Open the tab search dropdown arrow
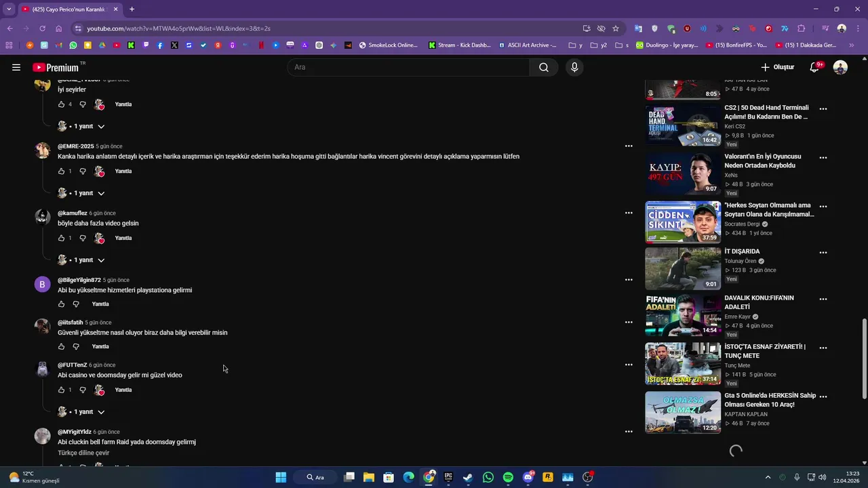This screenshot has height=488, width=868. pyautogui.click(x=8, y=9)
